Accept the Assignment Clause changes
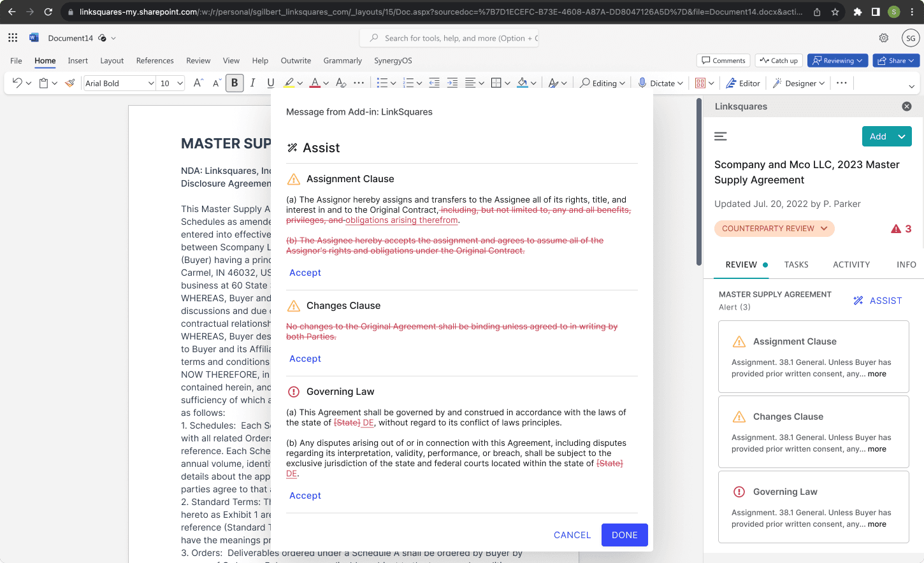924x563 pixels. click(305, 273)
